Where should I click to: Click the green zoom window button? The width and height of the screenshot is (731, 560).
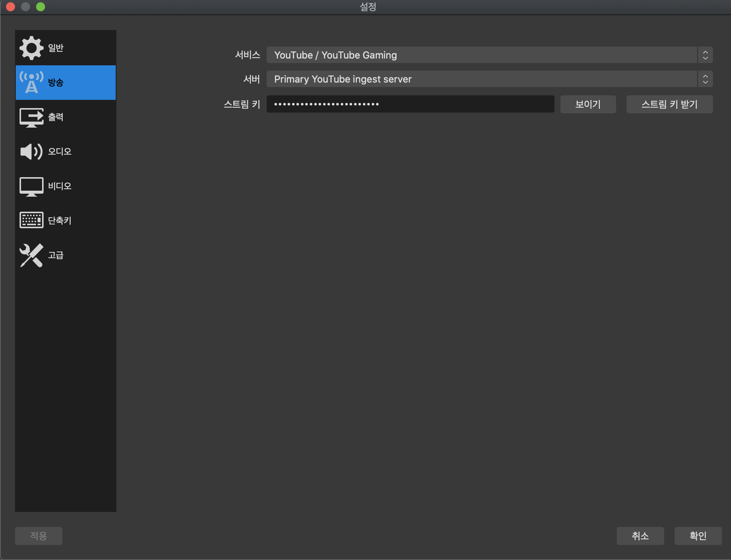[41, 7]
